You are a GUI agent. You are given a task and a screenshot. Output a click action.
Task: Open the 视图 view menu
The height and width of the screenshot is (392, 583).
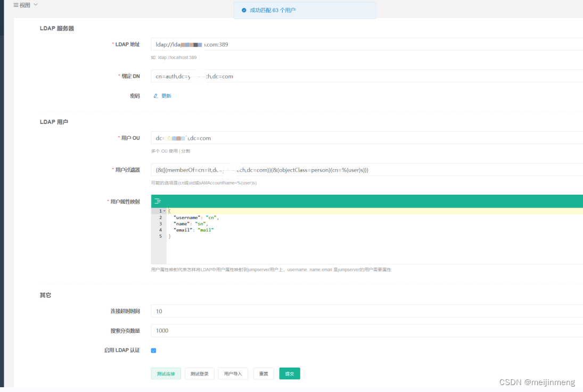(x=25, y=5)
